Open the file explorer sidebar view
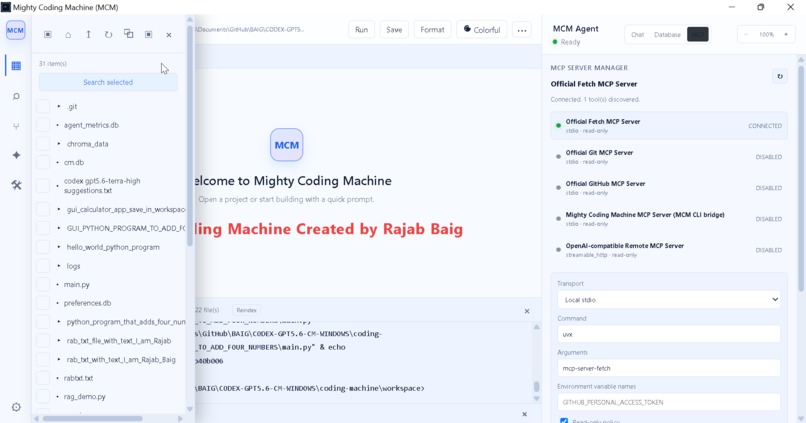This screenshot has height=423, width=806. click(16, 66)
